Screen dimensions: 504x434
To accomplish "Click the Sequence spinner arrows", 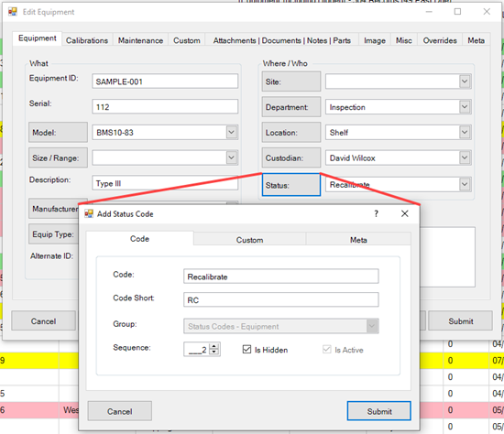I will pyautogui.click(x=214, y=349).
